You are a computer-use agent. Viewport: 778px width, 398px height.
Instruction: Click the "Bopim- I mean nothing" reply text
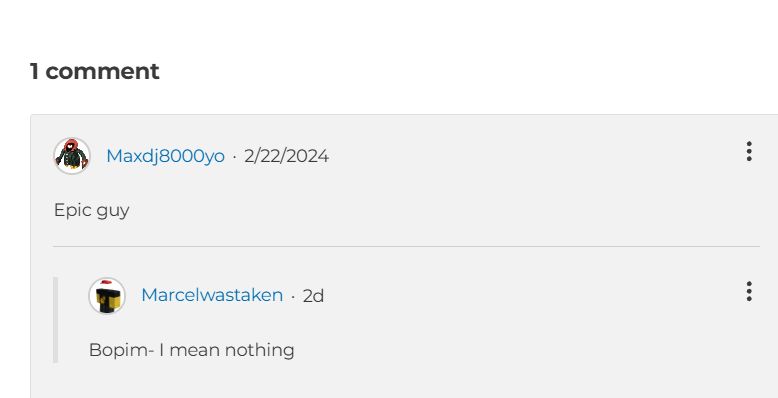[x=192, y=350]
